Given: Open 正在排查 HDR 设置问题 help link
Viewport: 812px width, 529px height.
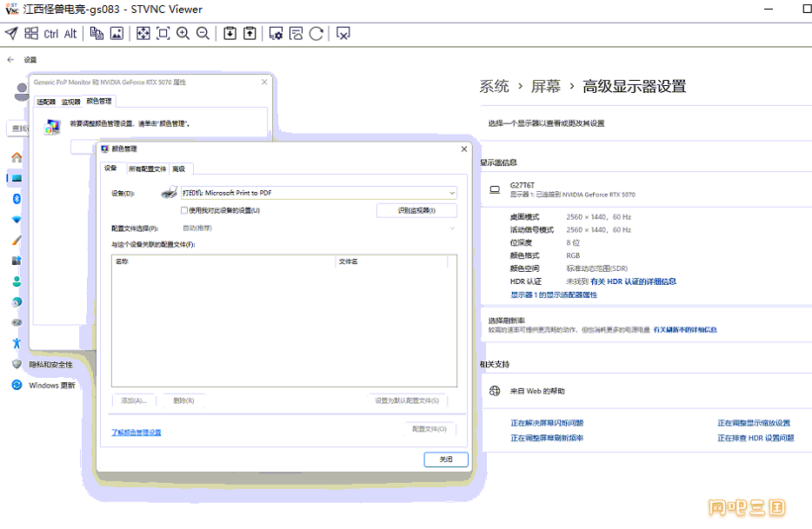Looking at the screenshot, I should (x=755, y=438).
